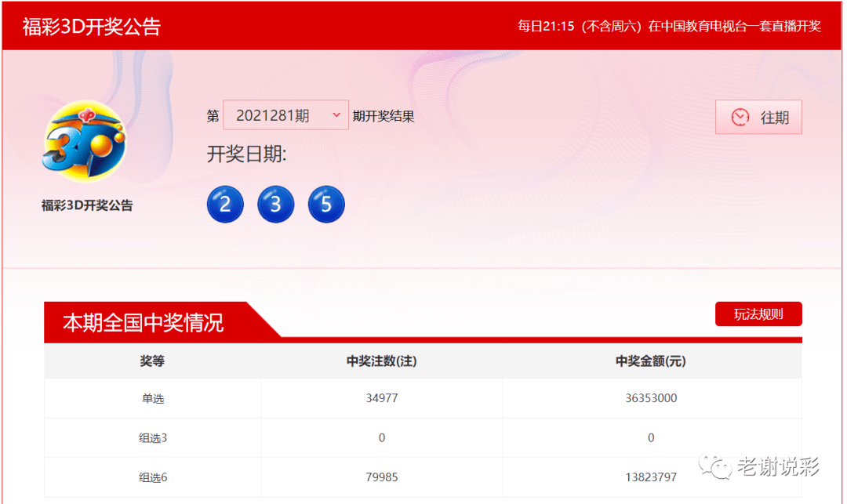Open the 玩法规则 rules button
Image resolution: width=847 pixels, height=504 pixels.
click(x=758, y=314)
